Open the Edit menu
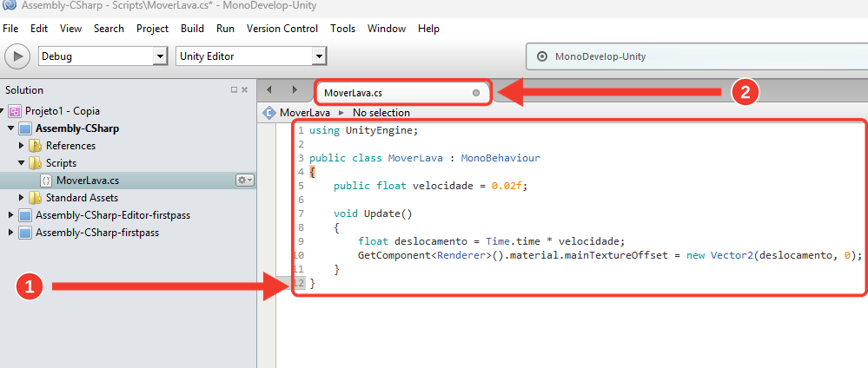Image resolution: width=868 pixels, height=368 pixels. pyautogui.click(x=39, y=29)
